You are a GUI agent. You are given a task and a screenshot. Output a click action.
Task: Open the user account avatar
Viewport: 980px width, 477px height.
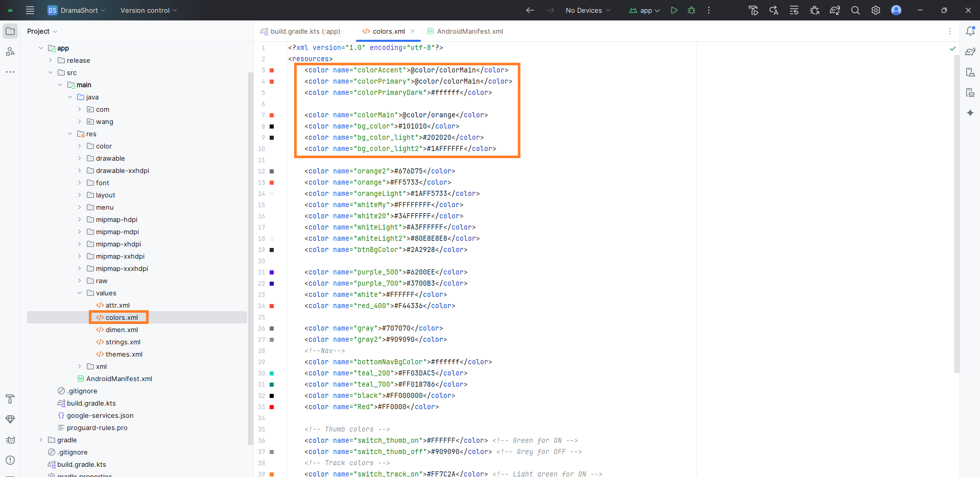tap(896, 10)
